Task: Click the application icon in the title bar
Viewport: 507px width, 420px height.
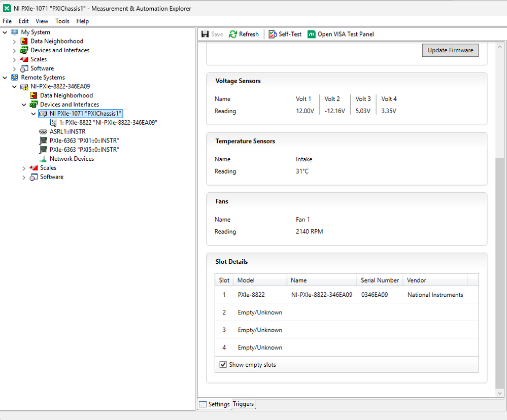Action: (7, 9)
